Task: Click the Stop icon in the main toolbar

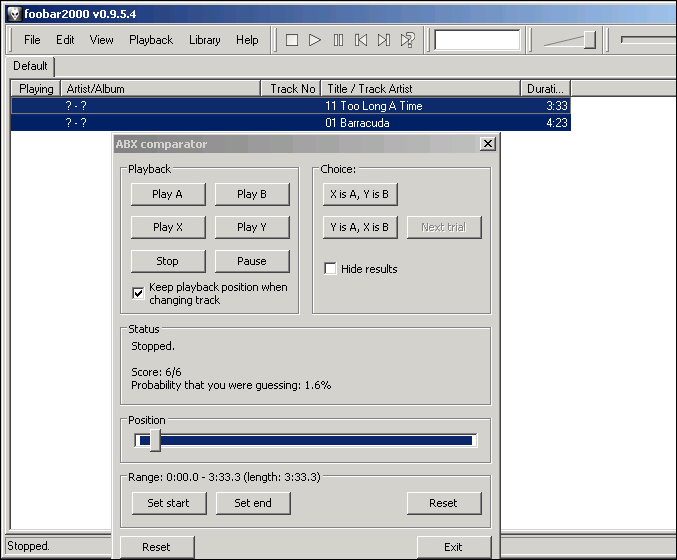Action: pos(292,40)
